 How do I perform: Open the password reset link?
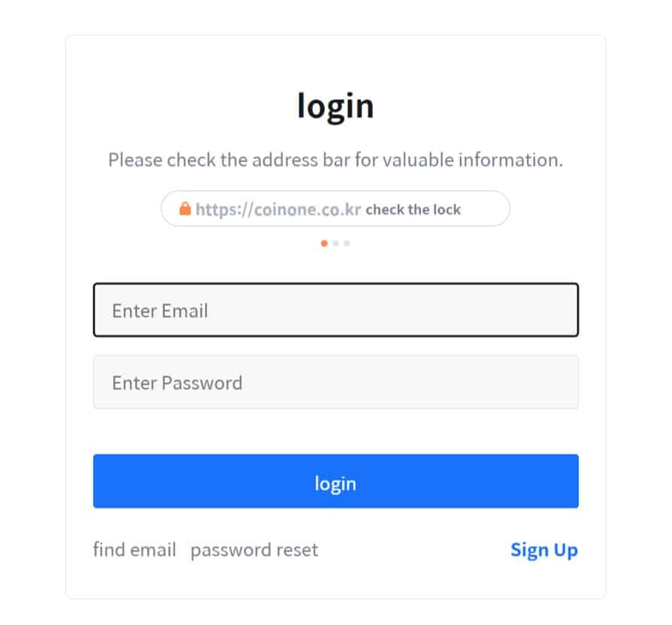pyautogui.click(x=254, y=550)
